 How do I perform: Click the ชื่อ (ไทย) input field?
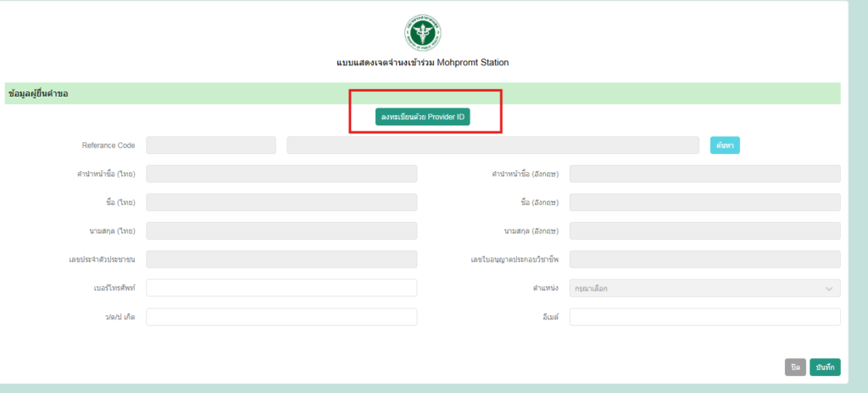[x=281, y=202]
